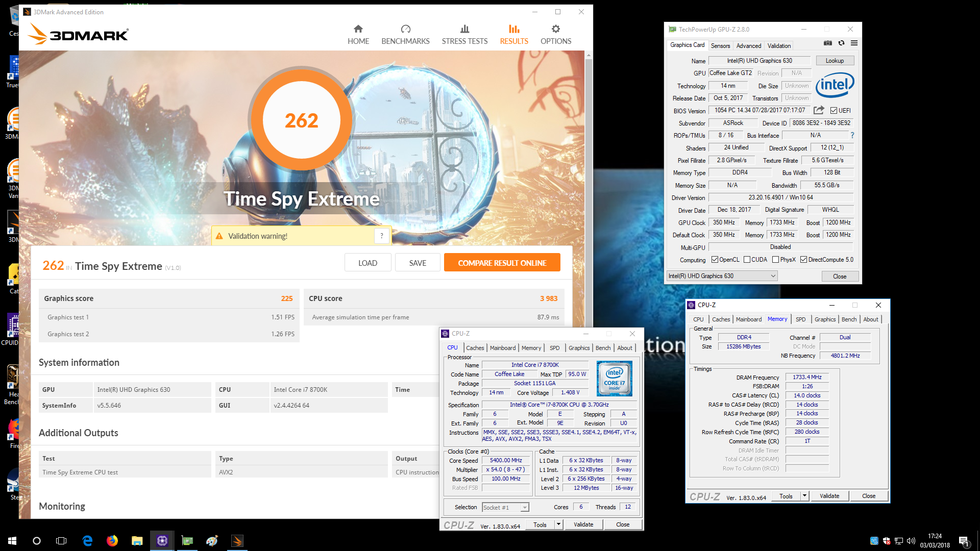Click Validate in Memory CPU-Z window
The height and width of the screenshot is (551, 980).
pyautogui.click(x=829, y=496)
